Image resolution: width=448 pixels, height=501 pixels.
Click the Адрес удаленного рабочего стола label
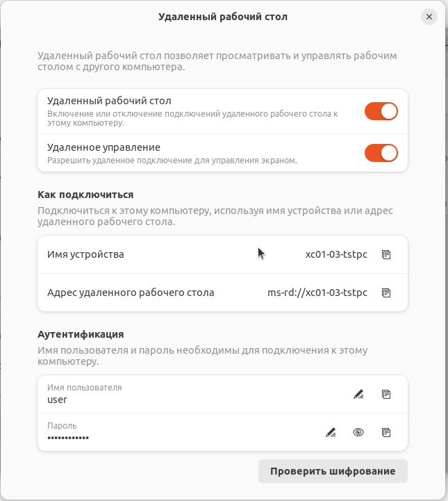click(x=131, y=293)
